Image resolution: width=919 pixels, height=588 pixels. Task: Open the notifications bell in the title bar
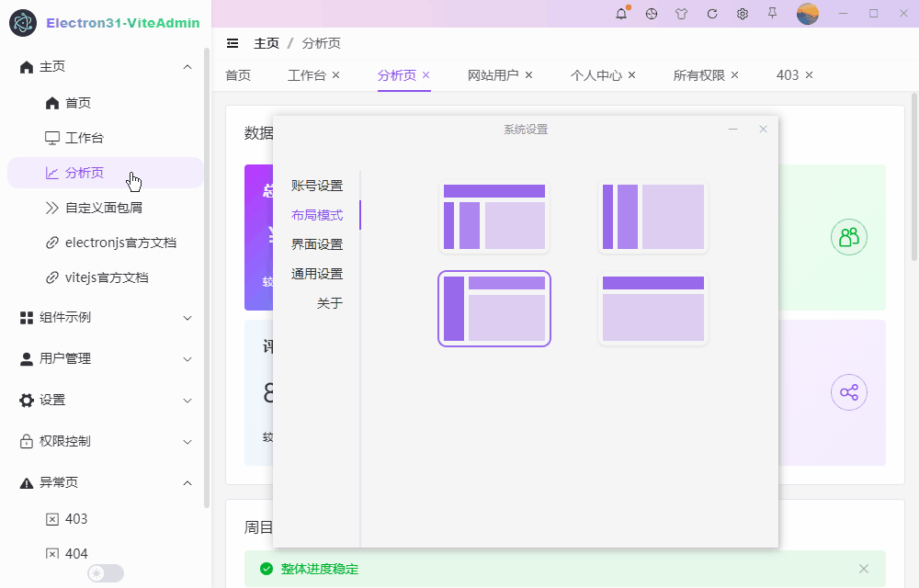pyautogui.click(x=620, y=14)
